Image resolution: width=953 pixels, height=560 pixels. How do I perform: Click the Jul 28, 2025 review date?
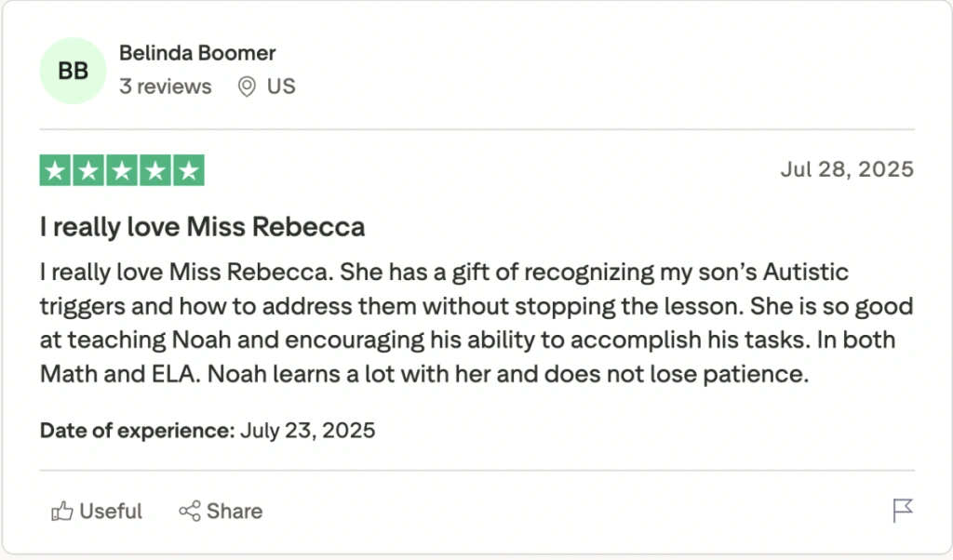click(x=847, y=169)
